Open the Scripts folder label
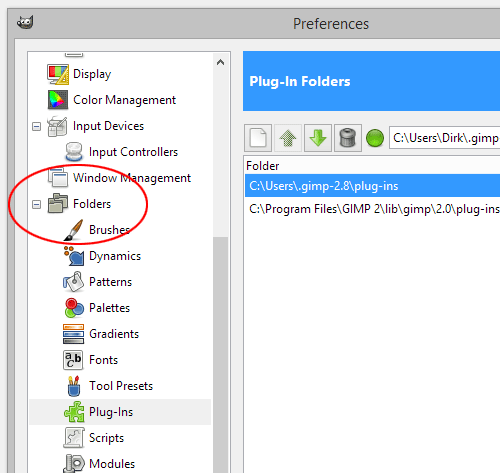This screenshot has width=500, height=473. (106, 438)
